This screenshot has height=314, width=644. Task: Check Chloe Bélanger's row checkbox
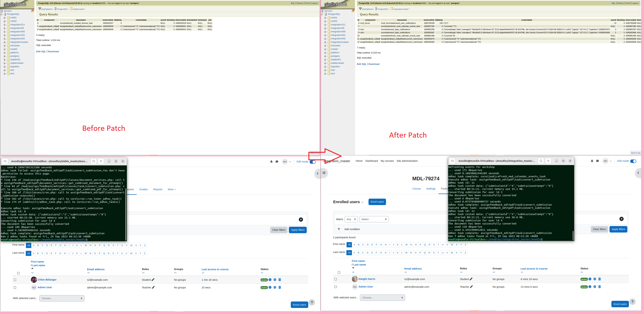coord(15,280)
